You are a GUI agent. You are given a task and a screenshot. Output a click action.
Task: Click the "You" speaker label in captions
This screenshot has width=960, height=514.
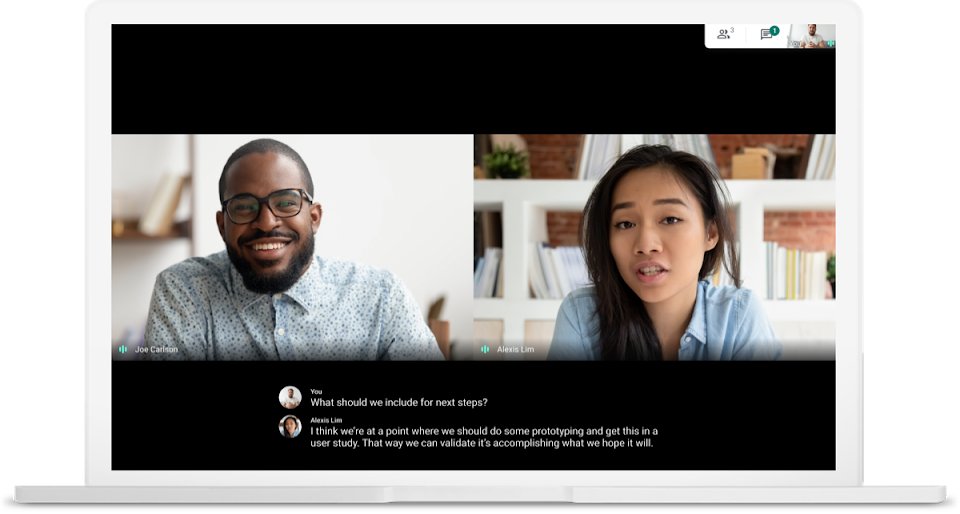pos(316,391)
